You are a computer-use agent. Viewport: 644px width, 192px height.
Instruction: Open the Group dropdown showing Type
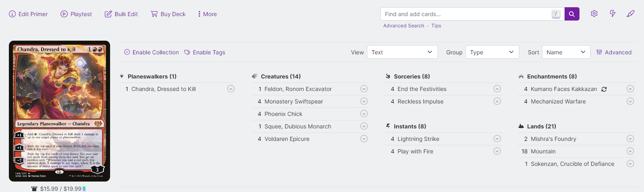[x=492, y=52]
